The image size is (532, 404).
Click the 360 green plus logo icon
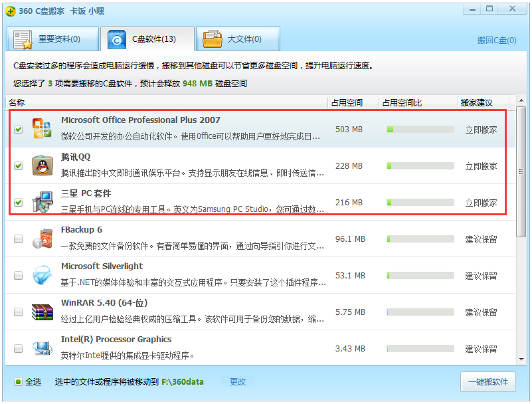tap(11, 11)
